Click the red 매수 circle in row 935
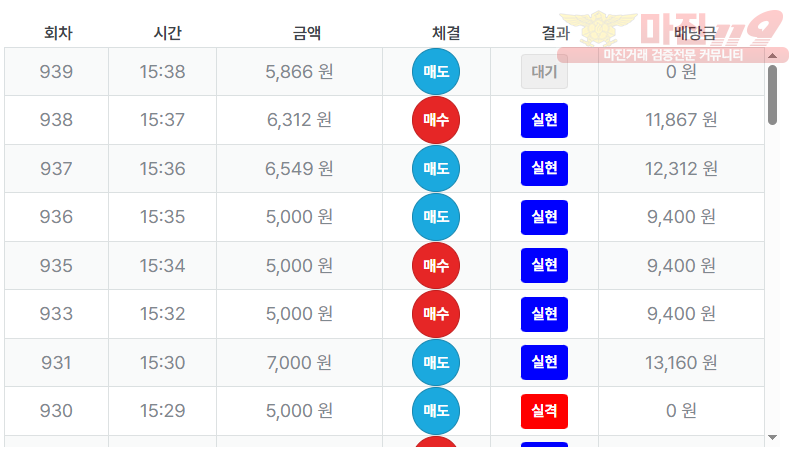The height and width of the screenshot is (450, 800). coord(436,266)
